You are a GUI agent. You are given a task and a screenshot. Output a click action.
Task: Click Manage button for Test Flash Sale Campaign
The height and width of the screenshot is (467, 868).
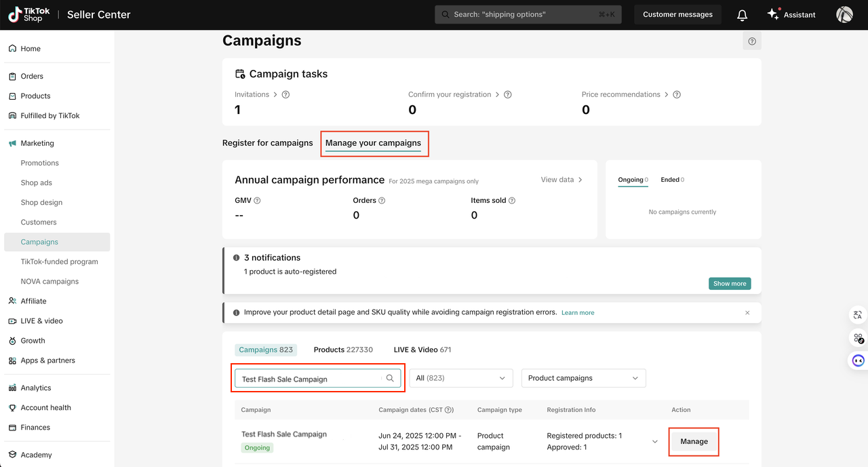(x=694, y=442)
